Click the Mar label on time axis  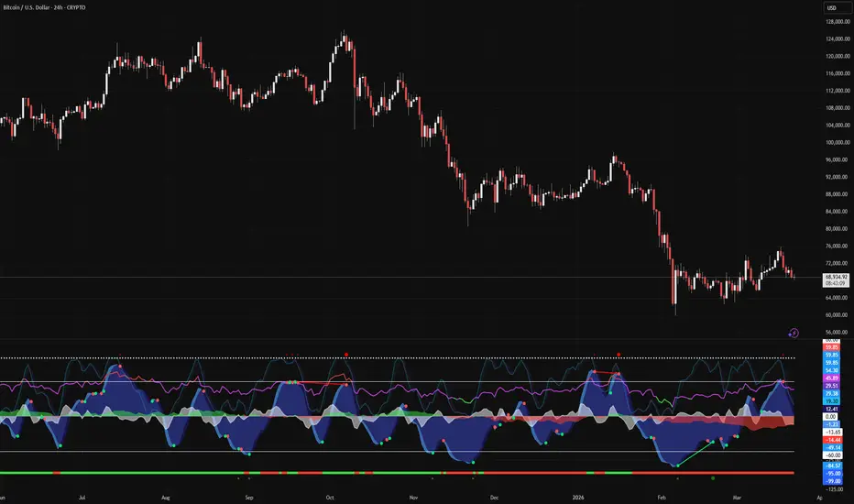pos(737,498)
